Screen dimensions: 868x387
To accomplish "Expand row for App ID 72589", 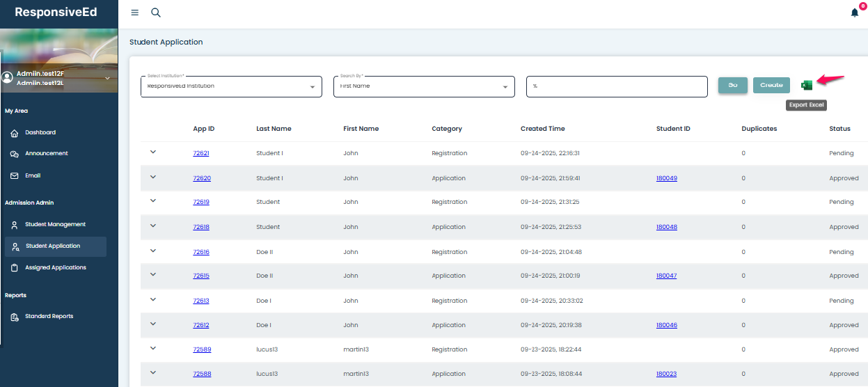I will pyautogui.click(x=153, y=348).
